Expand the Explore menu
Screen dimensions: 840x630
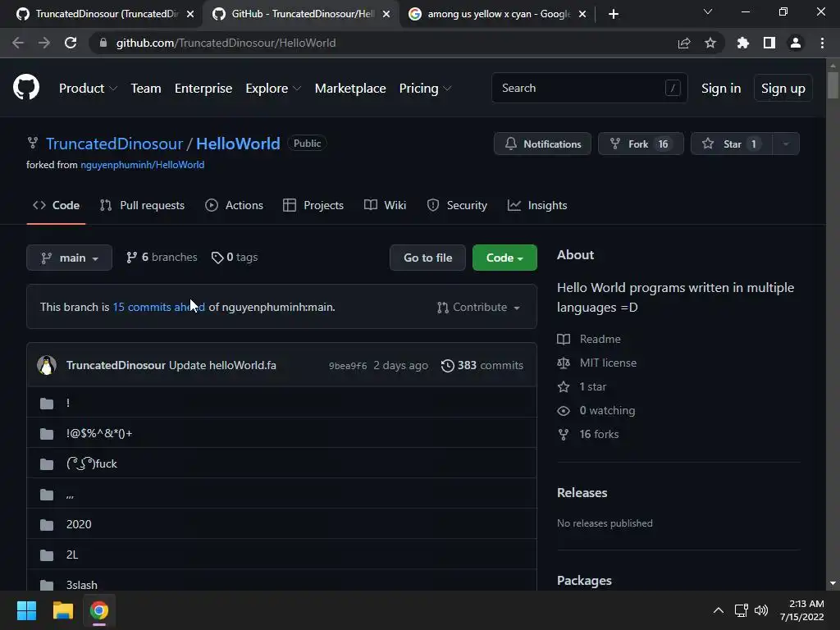click(x=273, y=89)
